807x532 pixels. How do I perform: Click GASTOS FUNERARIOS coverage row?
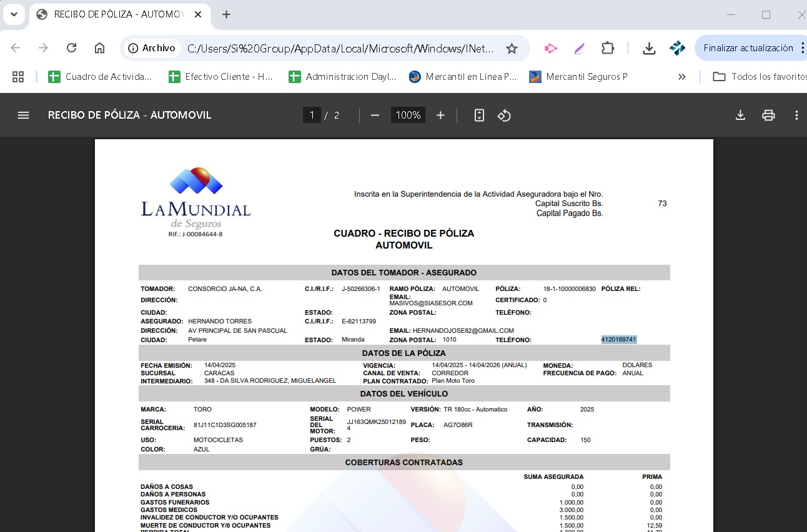tap(401, 503)
